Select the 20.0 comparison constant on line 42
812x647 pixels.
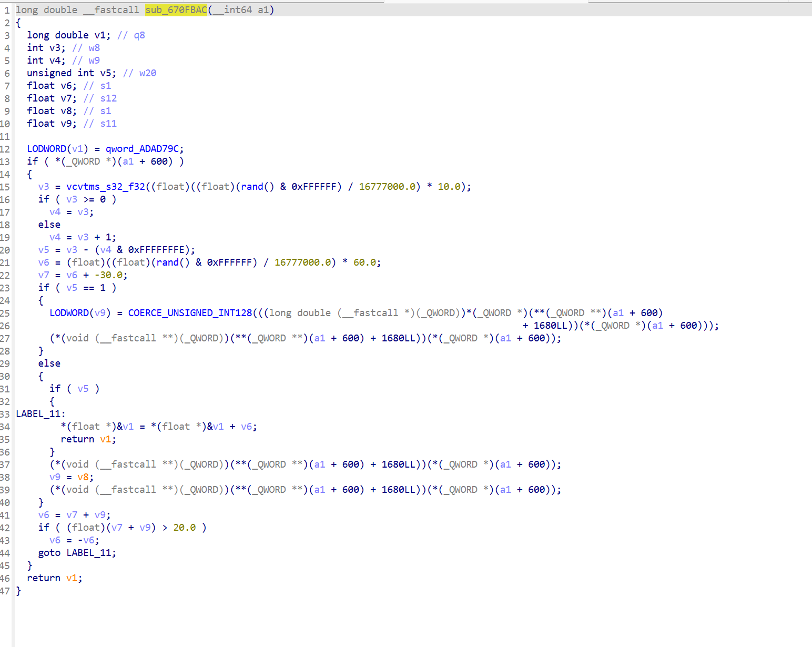click(185, 527)
